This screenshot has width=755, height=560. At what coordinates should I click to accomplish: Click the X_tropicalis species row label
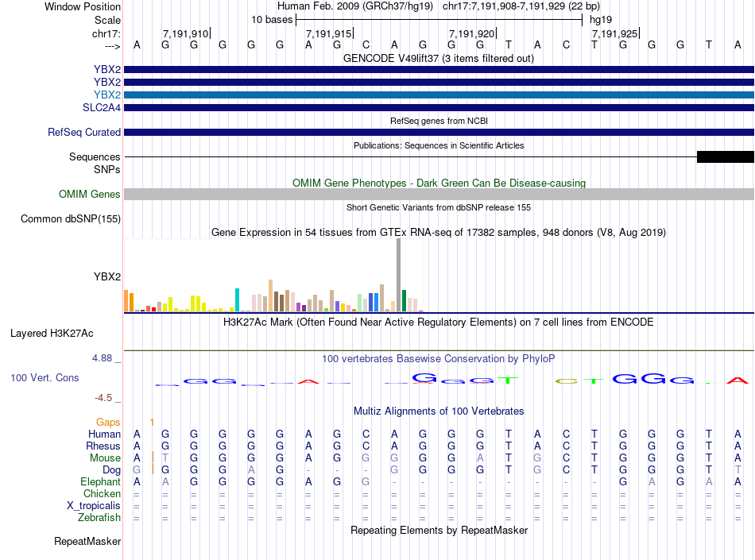click(94, 506)
